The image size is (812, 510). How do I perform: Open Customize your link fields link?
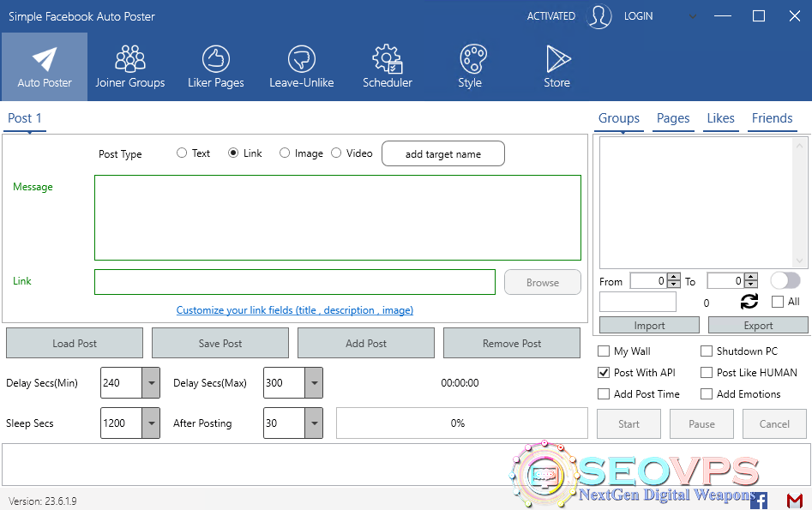pos(295,310)
